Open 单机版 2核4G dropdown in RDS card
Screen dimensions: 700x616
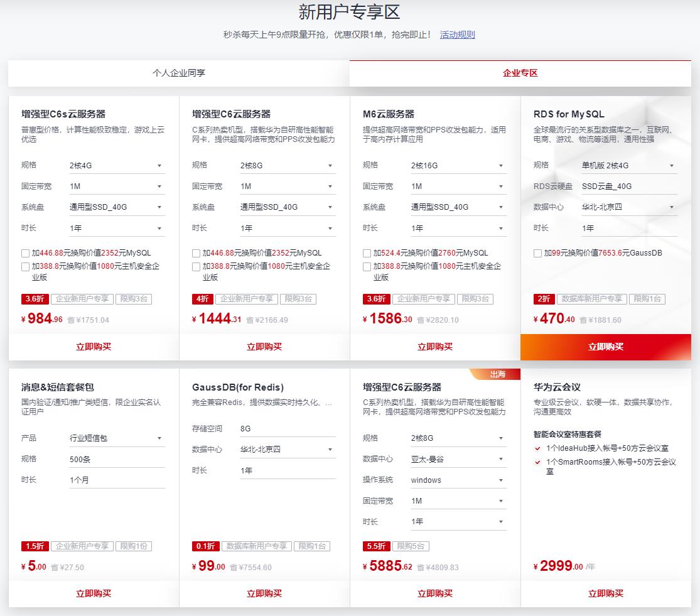click(x=630, y=166)
